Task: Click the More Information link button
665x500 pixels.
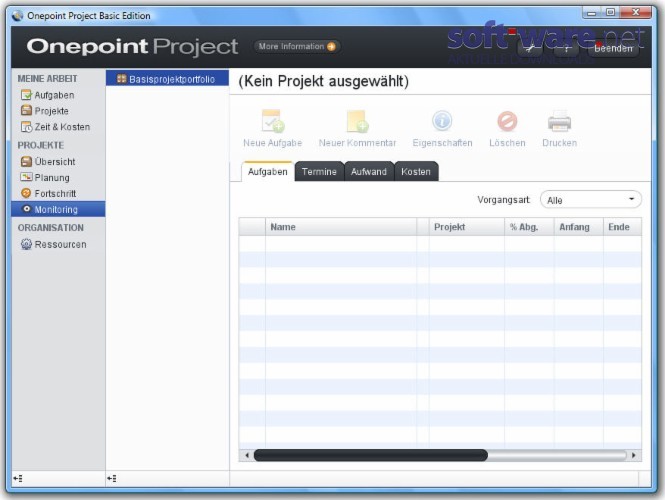Action: (296, 46)
